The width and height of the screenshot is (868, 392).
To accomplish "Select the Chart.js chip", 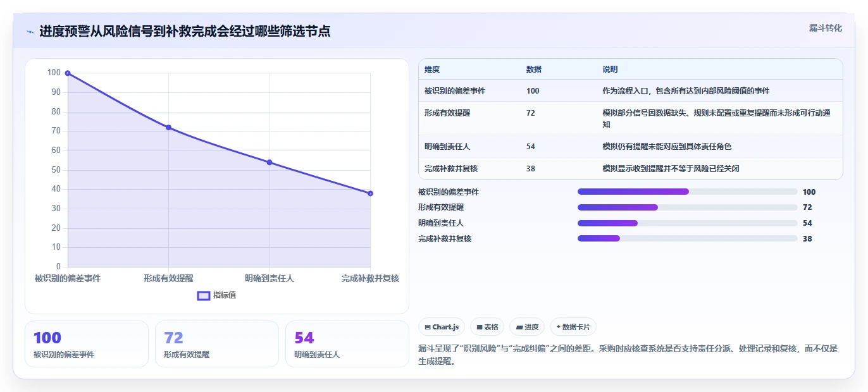I will (442, 327).
